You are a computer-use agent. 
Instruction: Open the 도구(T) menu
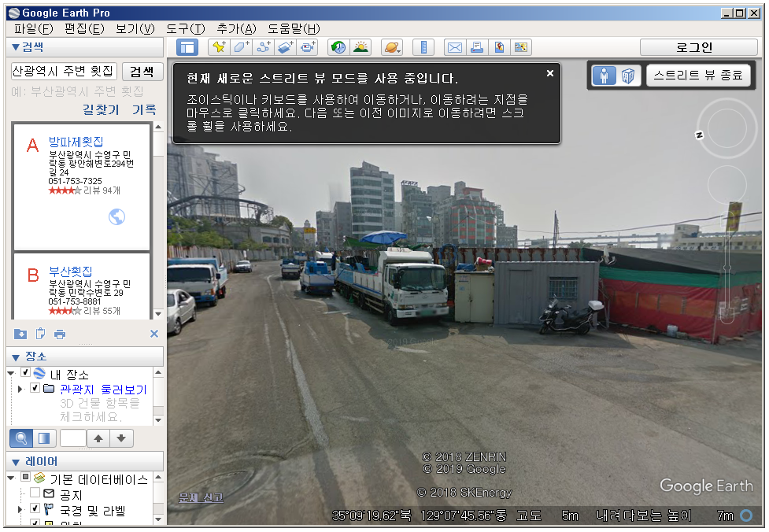[x=186, y=29]
